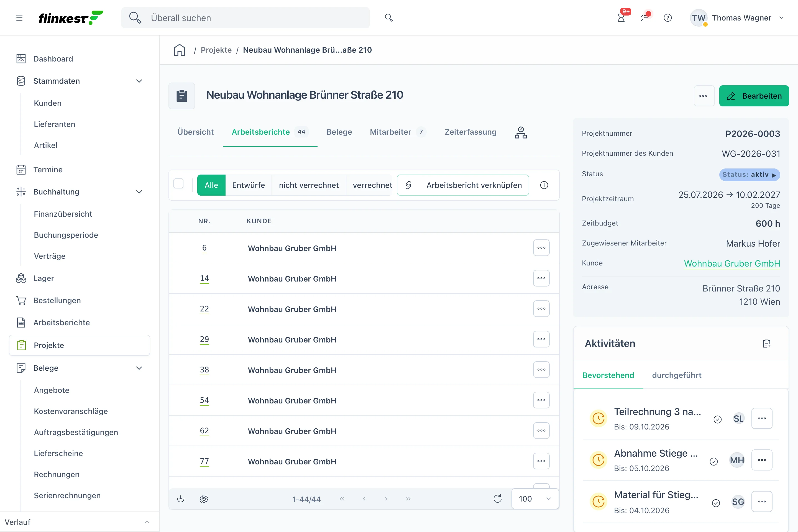Click the plus circle to add Arbeitsbericht
The height and width of the screenshot is (532, 798).
(x=544, y=185)
